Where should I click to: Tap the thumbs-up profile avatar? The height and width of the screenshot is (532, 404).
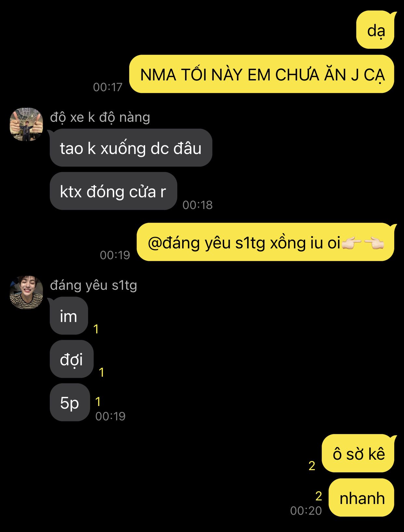[x=27, y=124]
